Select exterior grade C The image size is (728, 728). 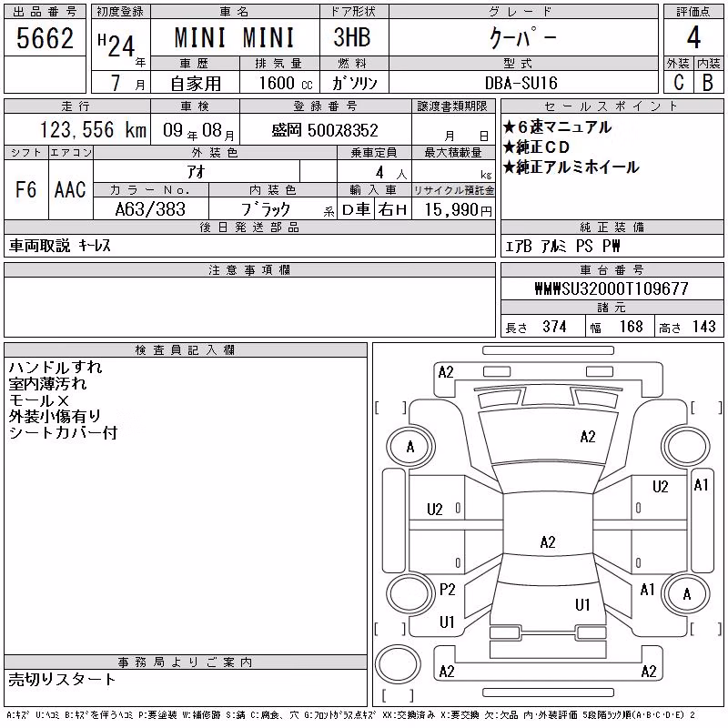pos(679,83)
